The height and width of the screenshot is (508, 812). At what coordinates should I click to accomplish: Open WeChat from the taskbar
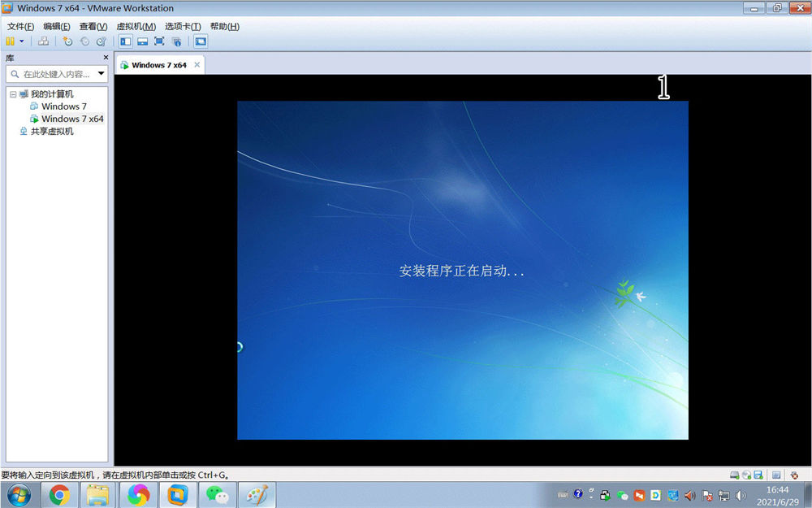tap(218, 495)
